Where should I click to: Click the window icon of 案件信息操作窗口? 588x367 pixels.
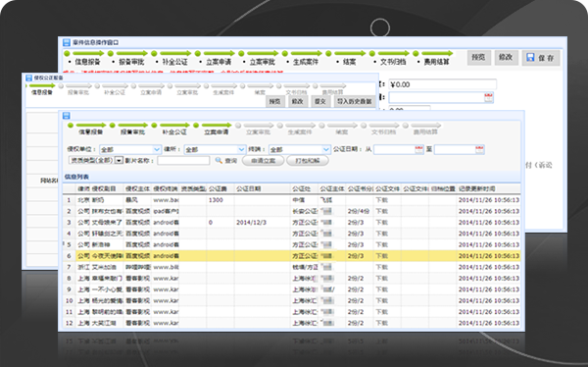pyautogui.click(x=67, y=42)
